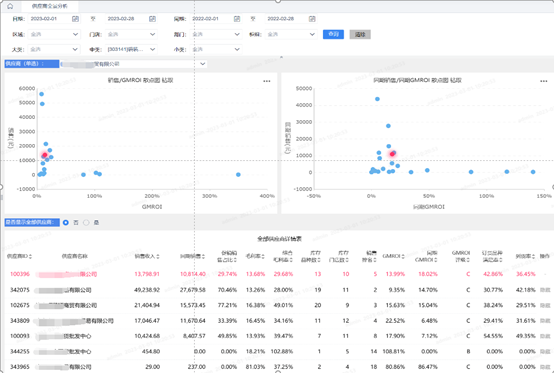Sort table by supplier ID column
554x373 pixels.
click(19, 256)
